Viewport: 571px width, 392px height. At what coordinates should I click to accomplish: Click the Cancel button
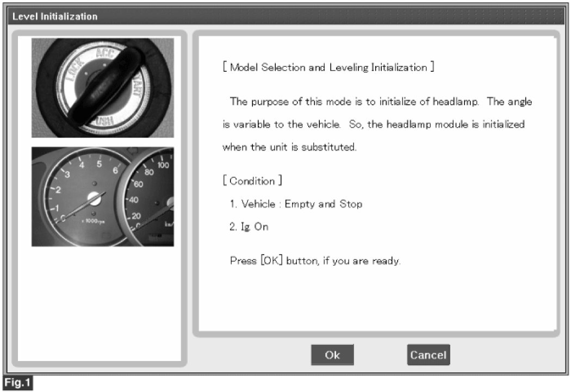coord(428,355)
